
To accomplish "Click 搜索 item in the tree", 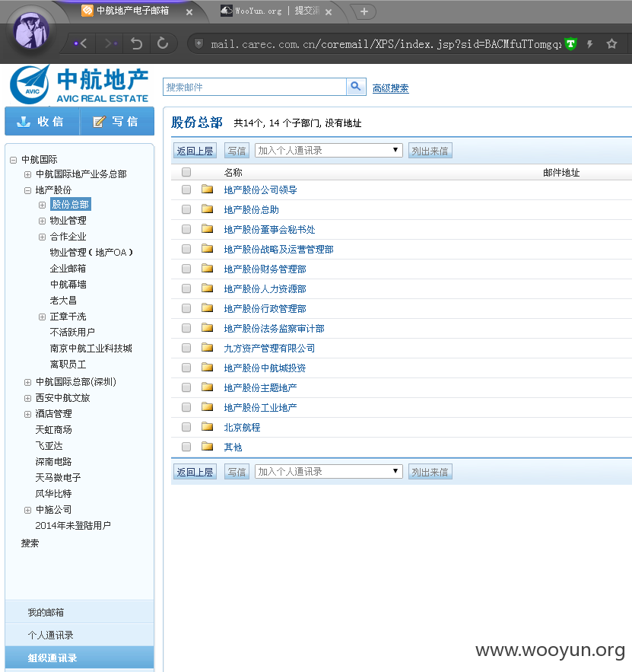I will pyautogui.click(x=30, y=543).
